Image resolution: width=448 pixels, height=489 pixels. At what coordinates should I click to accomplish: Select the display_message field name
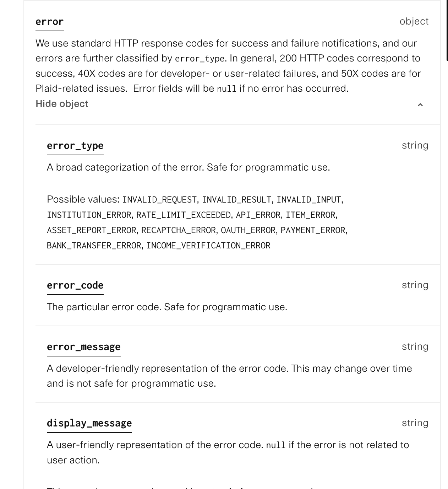pyautogui.click(x=89, y=423)
